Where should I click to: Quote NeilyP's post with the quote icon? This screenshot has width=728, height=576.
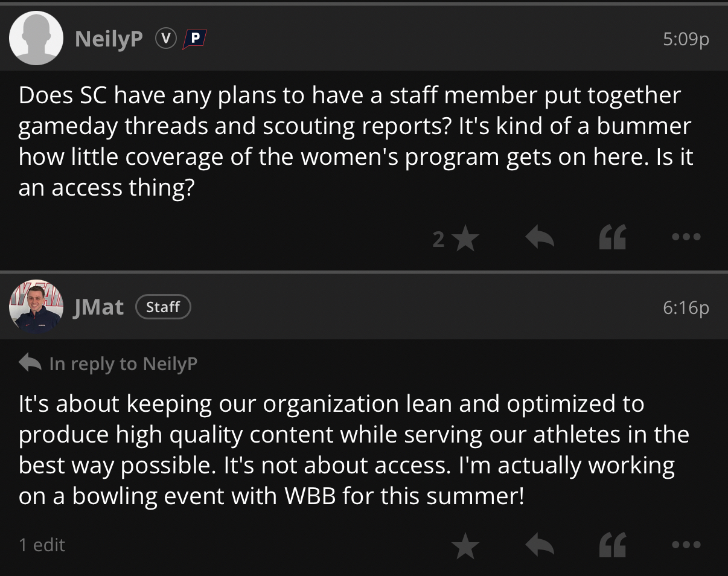coord(612,238)
